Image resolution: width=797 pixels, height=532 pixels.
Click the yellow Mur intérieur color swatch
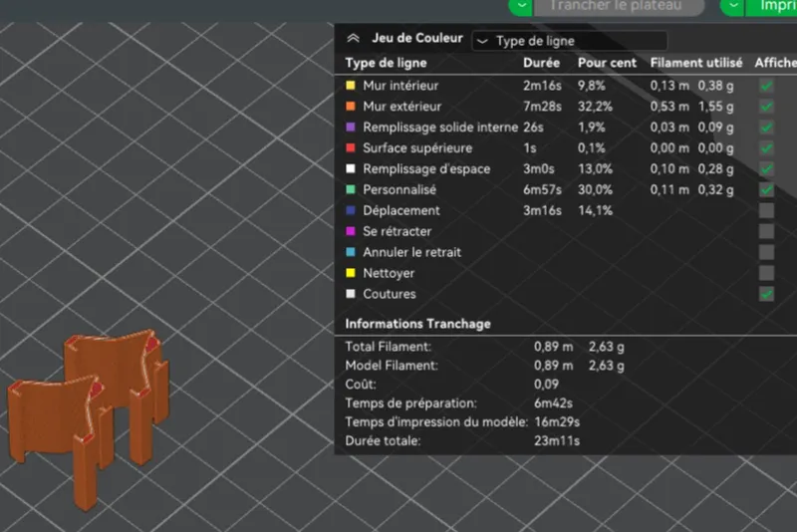point(351,86)
